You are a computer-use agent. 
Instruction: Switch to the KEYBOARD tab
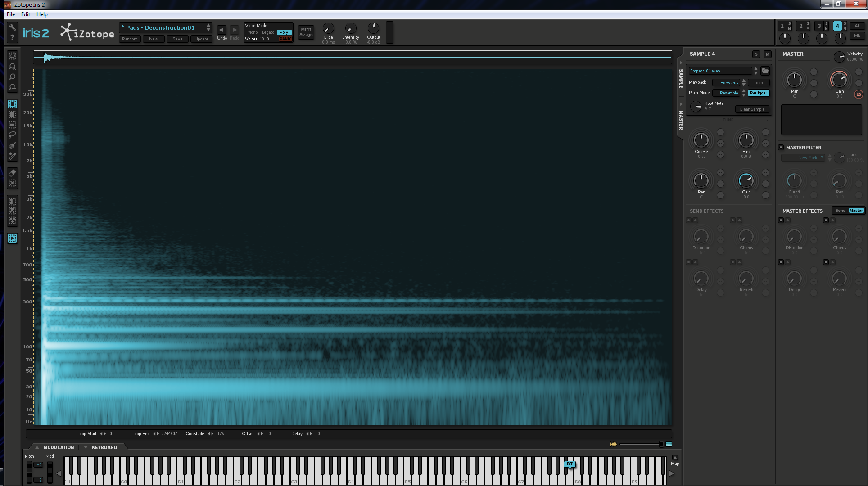tap(104, 447)
